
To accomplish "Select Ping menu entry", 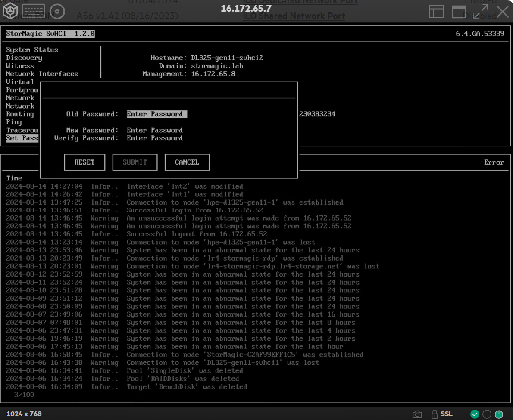I will [14, 122].
